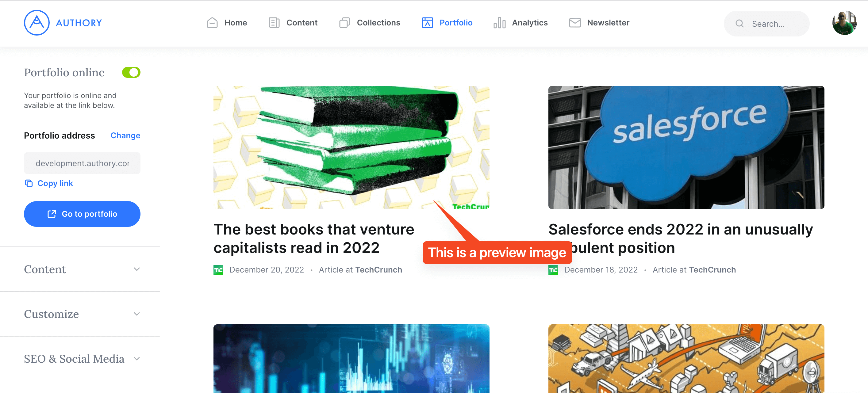Click the Content document icon in navbar

pos(274,23)
